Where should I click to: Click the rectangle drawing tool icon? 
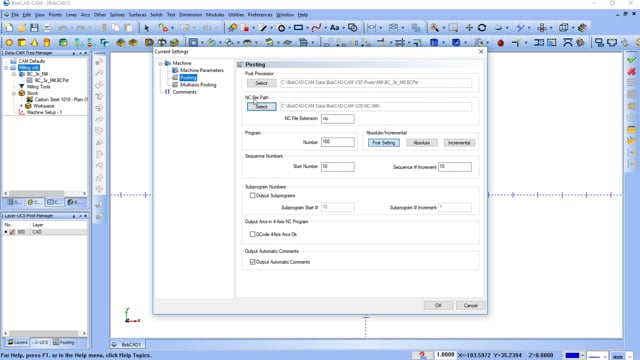[298, 28]
